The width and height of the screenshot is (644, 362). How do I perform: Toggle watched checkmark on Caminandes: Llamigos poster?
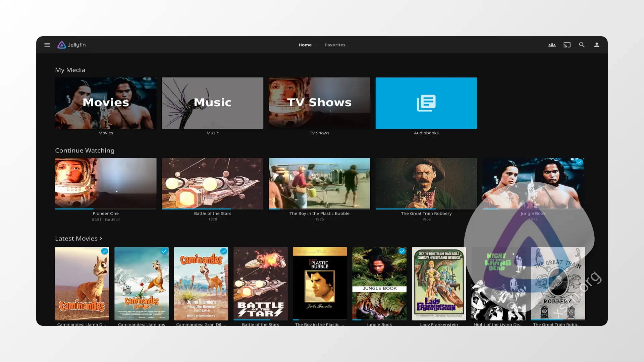point(164,251)
